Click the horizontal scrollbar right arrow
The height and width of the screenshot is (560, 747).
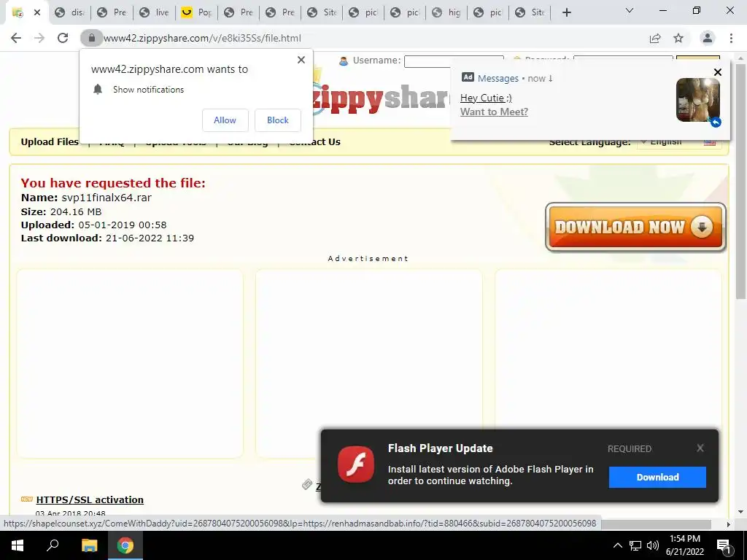click(728, 524)
